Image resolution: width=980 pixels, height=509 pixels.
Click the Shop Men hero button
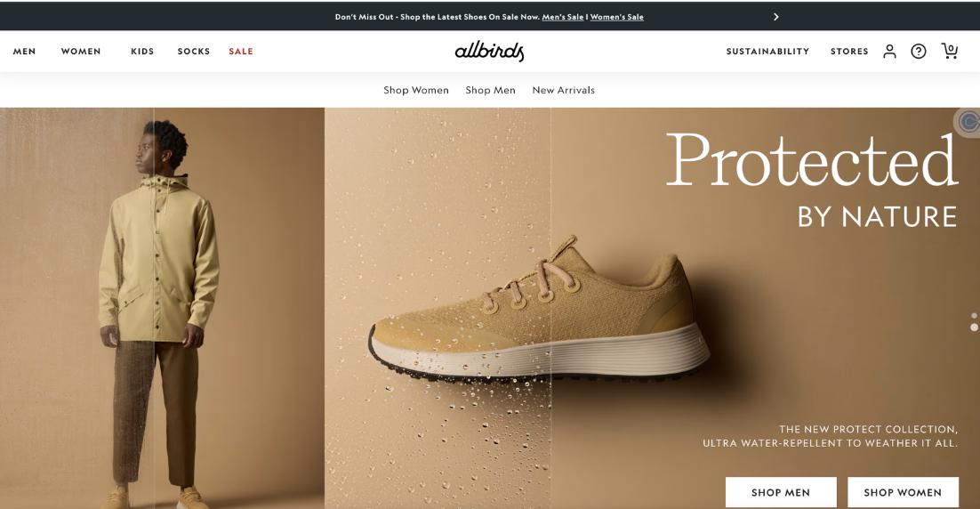coord(781,492)
